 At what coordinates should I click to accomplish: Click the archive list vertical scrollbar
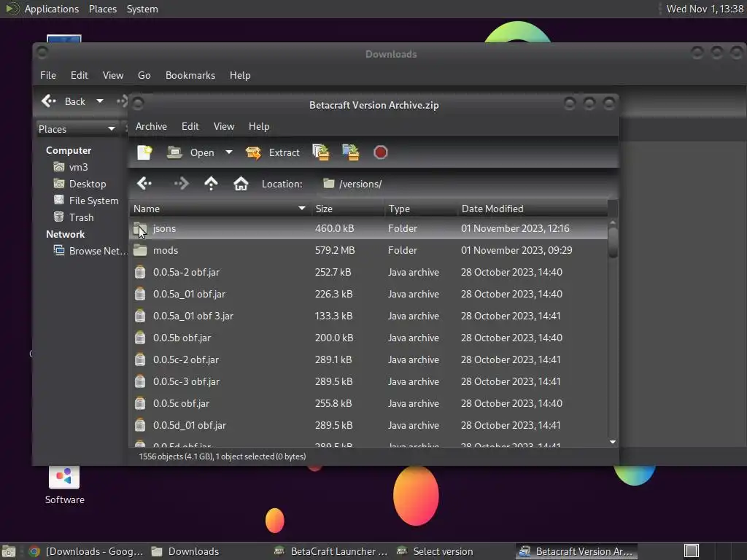click(613, 243)
